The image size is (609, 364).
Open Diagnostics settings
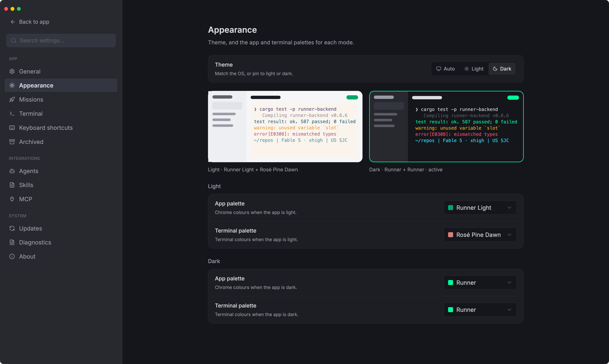pos(61,242)
